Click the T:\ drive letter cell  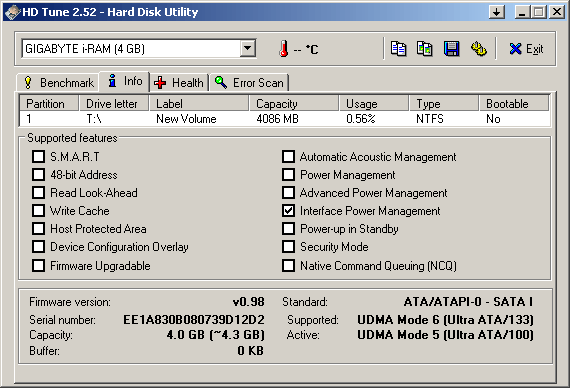click(94, 119)
